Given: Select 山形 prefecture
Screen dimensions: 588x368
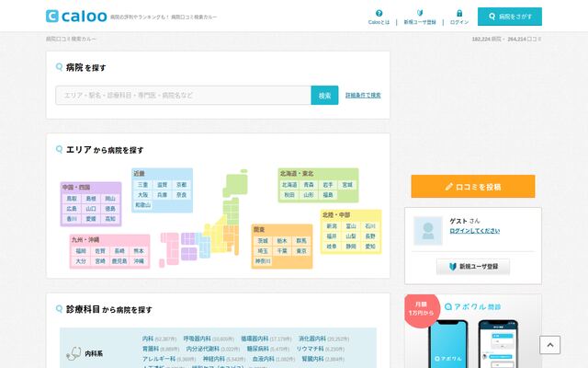Looking at the screenshot, I should pos(309,195).
